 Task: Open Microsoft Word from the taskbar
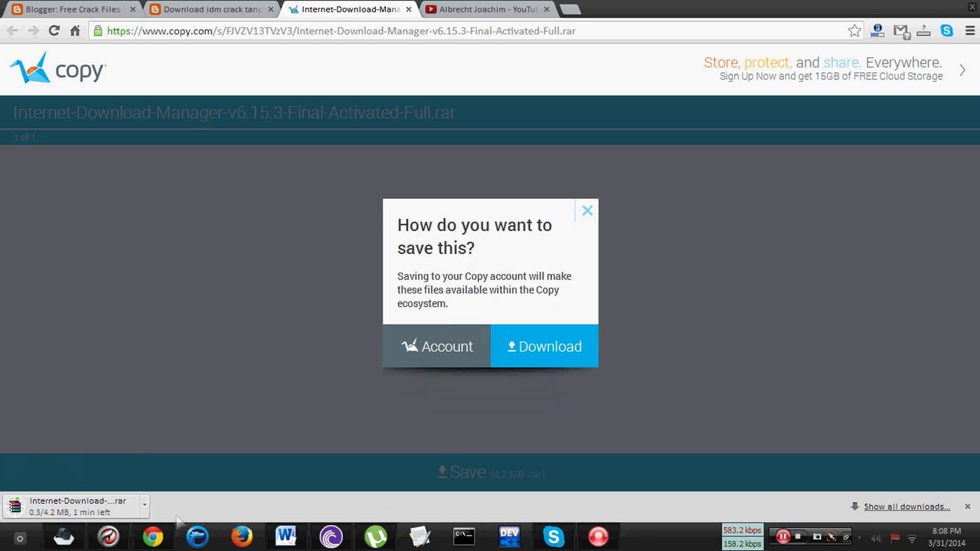pyautogui.click(x=286, y=537)
